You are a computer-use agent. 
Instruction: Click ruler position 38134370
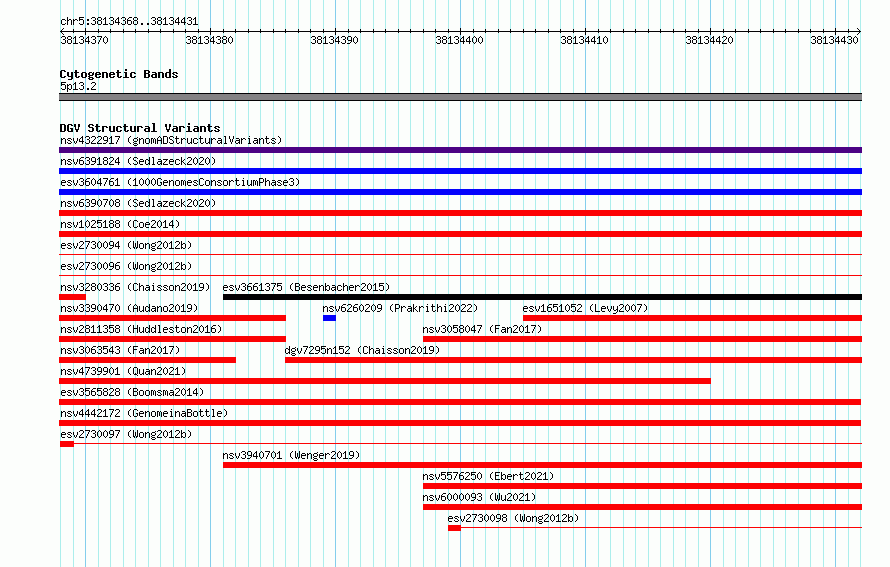tap(85, 40)
